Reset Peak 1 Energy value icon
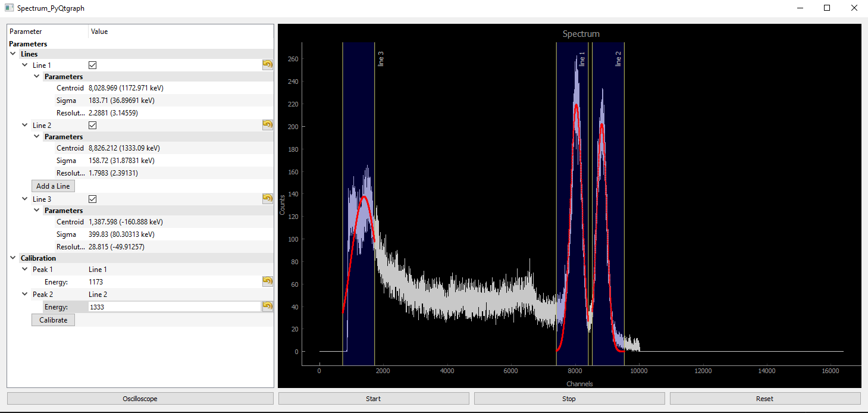This screenshot has height=413, width=868. pos(267,281)
